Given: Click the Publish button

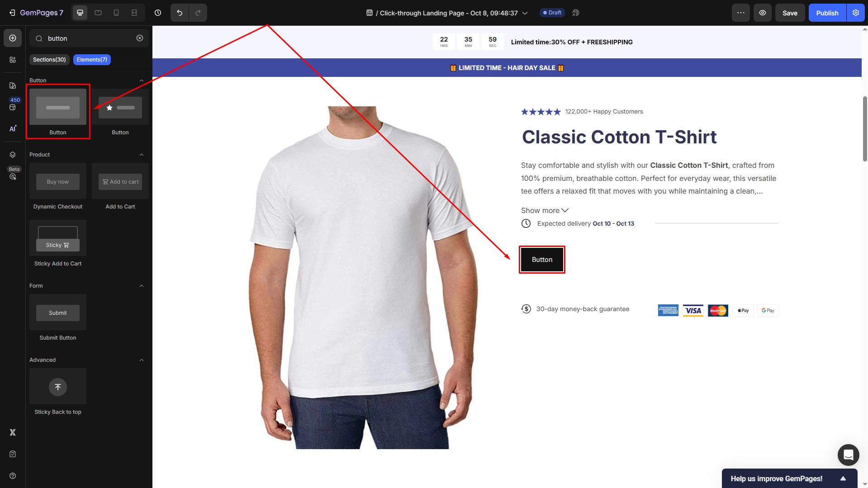Looking at the screenshot, I should coord(827,13).
